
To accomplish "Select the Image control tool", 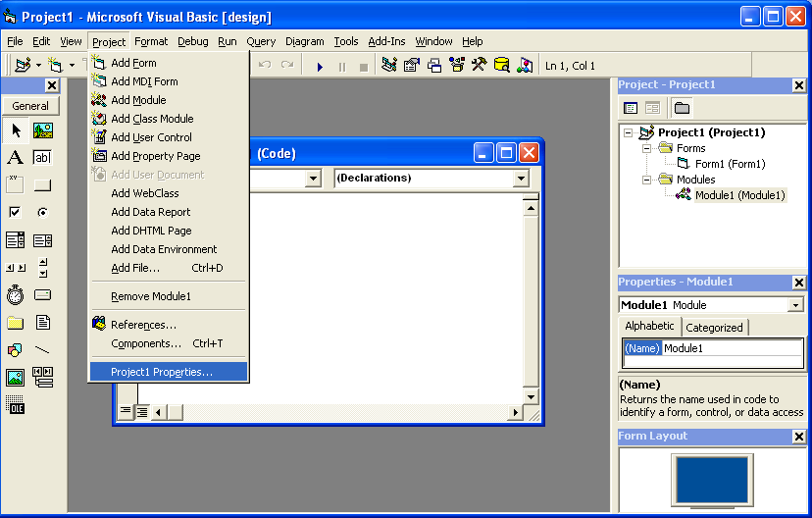I will pyautogui.click(x=16, y=378).
